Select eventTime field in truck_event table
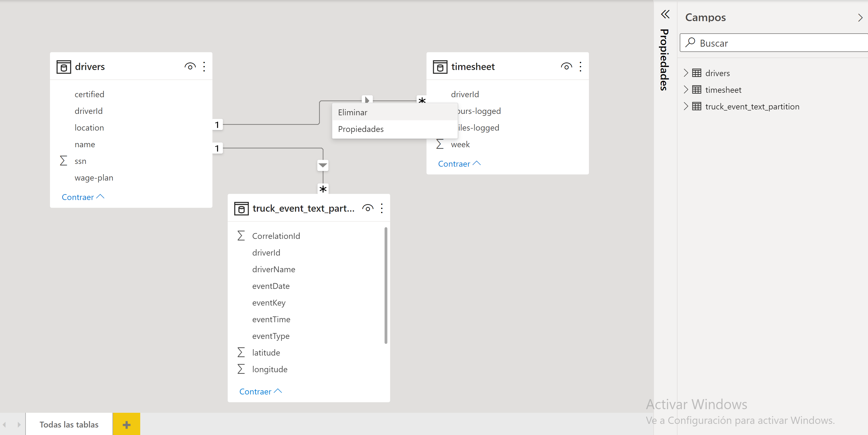The width and height of the screenshot is (868, 435). pyautogui.click(x=271, y=319)
